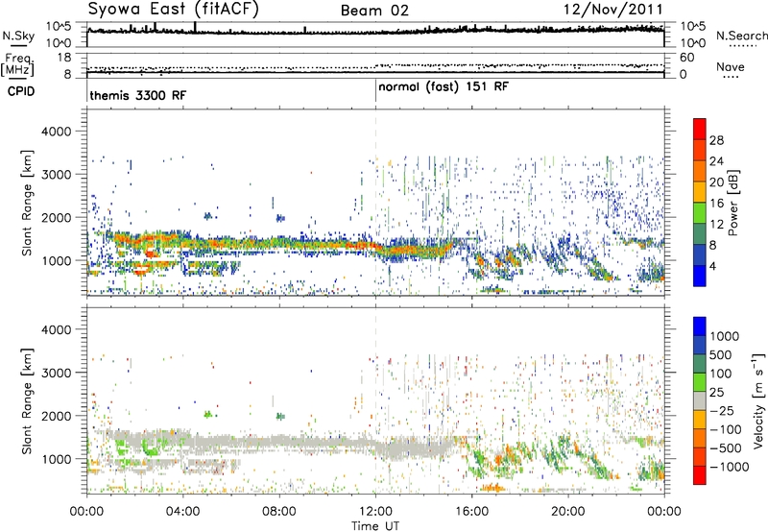Click the '16' label on Power colorbar
The height and width of the screenshot is (532, 768).
click(716, 204)
